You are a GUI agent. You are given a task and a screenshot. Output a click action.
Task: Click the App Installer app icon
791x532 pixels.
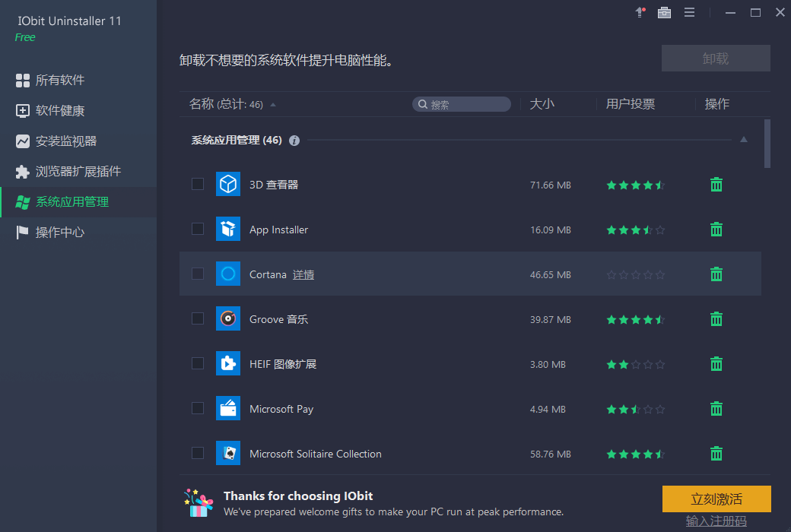pyautogui.click(x=228, y=229)
